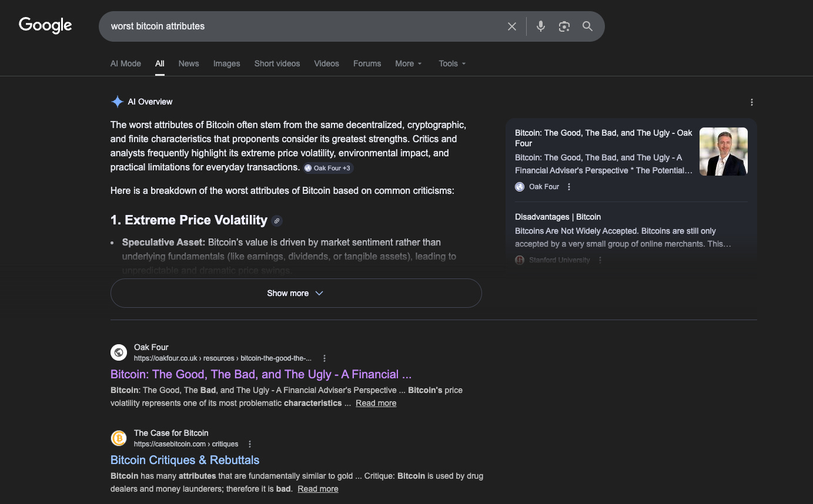Viewport: 813px width, 504px height.
Task: Open Bitcoin Critiques & Rebuttals link
Action: coord(185,460)
